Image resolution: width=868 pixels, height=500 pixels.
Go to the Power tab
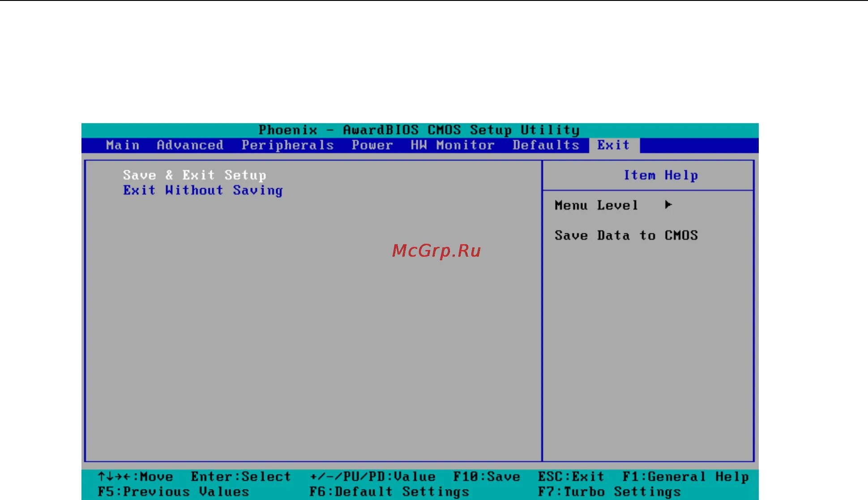pos(372,145)
